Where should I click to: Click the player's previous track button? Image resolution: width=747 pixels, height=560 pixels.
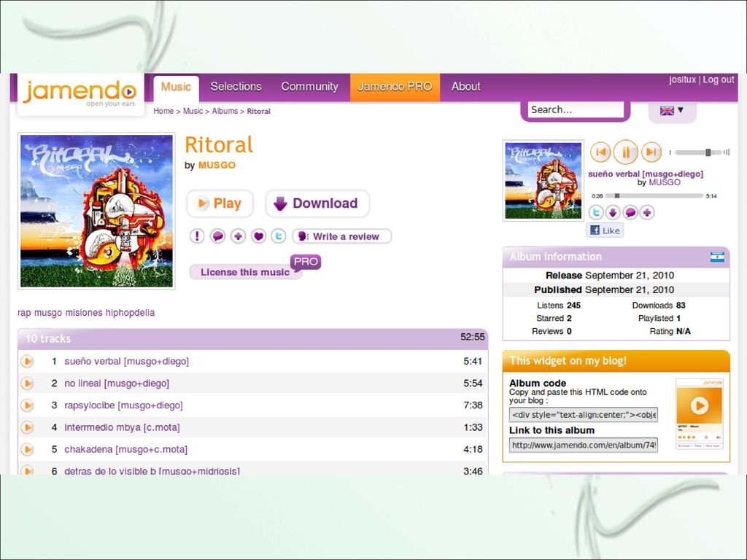601,152
